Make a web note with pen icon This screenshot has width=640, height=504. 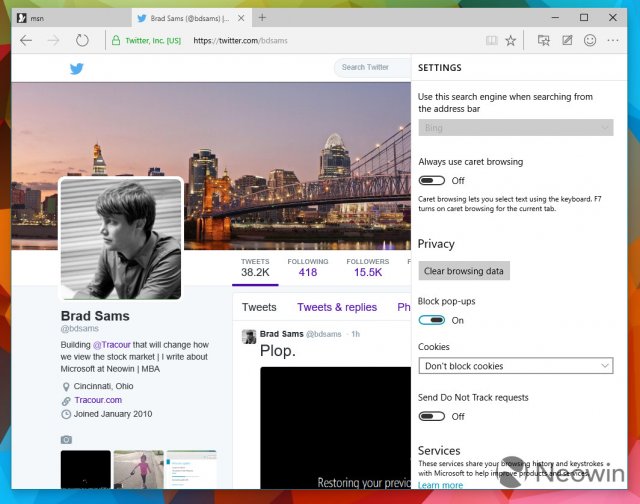(x=567, y=40)
